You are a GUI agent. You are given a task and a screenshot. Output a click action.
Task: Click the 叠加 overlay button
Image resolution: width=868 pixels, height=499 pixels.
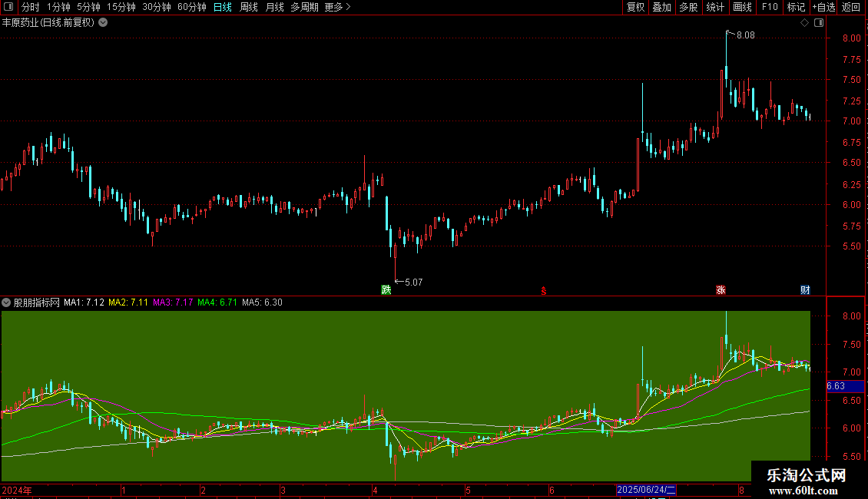pos(661,7)
